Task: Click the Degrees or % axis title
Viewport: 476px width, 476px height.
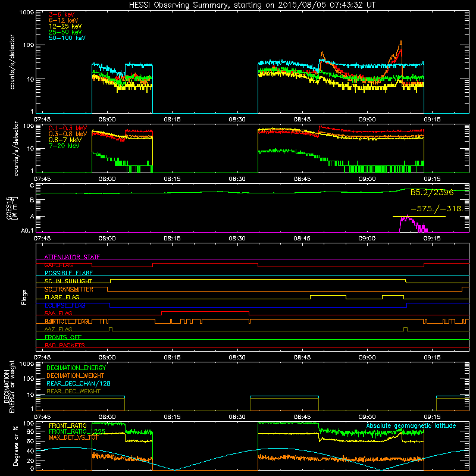Action: (x=15, y=446)
